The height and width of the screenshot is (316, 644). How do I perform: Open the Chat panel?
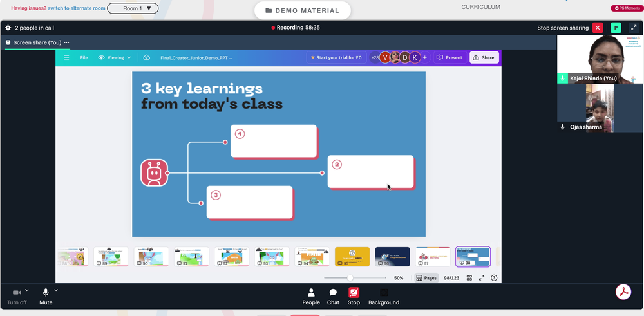pyautogui.click(x=333, y=296)
